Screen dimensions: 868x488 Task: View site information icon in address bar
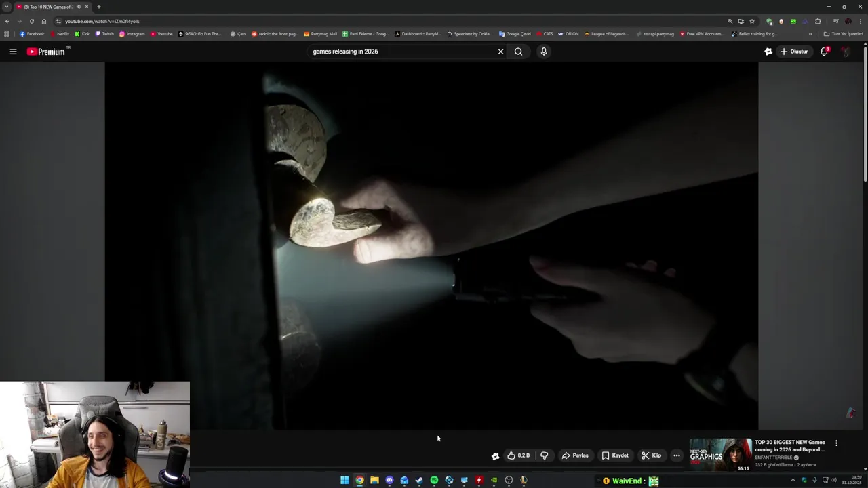[x=58, y=21]
